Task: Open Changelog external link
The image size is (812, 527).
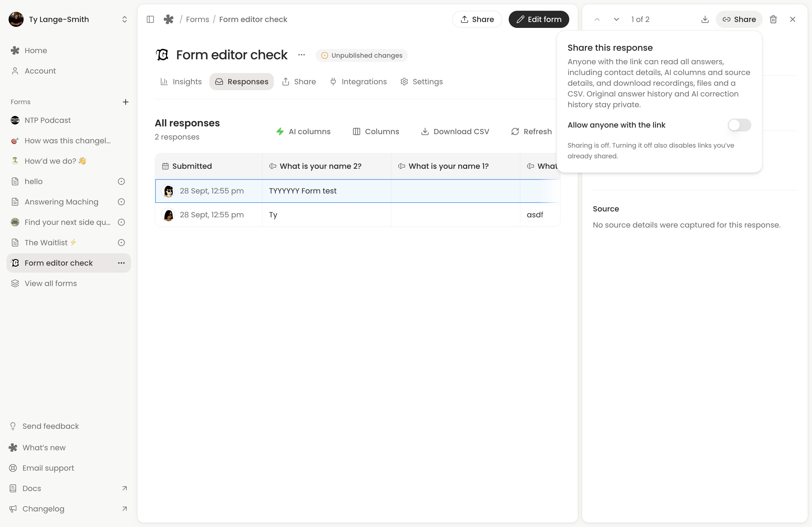Action: click(x=68, y=509)
